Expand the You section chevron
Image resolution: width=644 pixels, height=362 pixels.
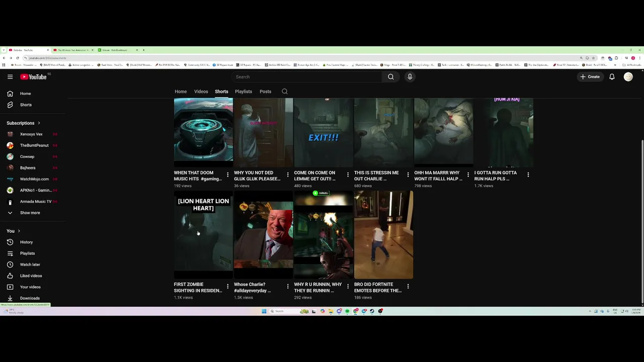point(19,231)
